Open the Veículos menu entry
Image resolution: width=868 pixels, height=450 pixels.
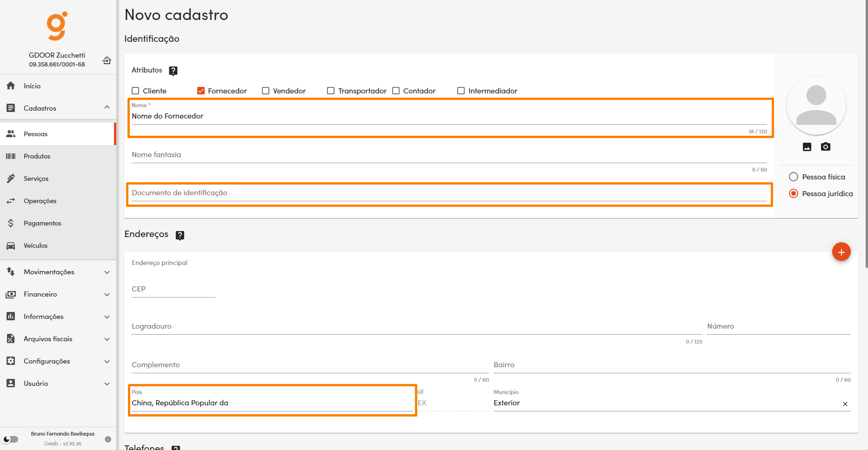58,245
